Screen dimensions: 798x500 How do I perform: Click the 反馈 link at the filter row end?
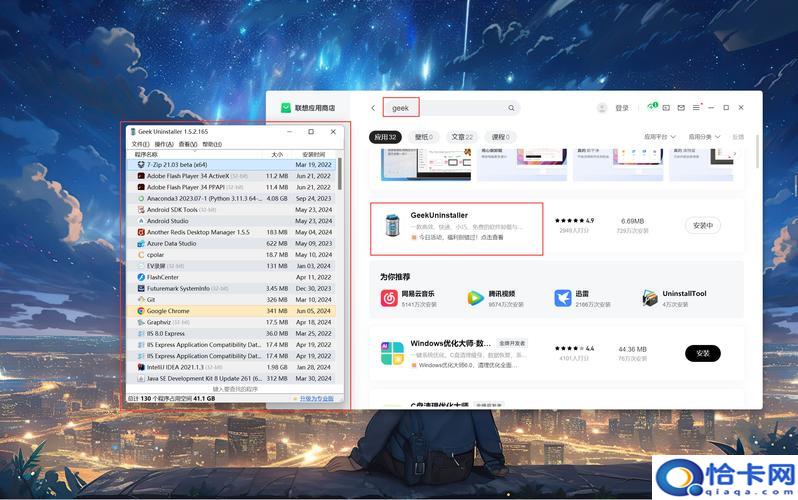[x=738, y=137]
